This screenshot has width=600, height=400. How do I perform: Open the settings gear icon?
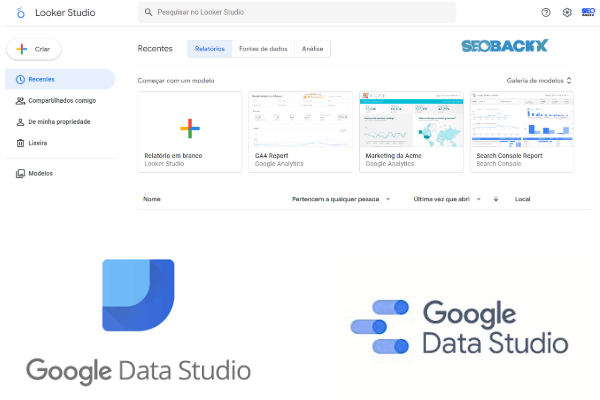567,13
